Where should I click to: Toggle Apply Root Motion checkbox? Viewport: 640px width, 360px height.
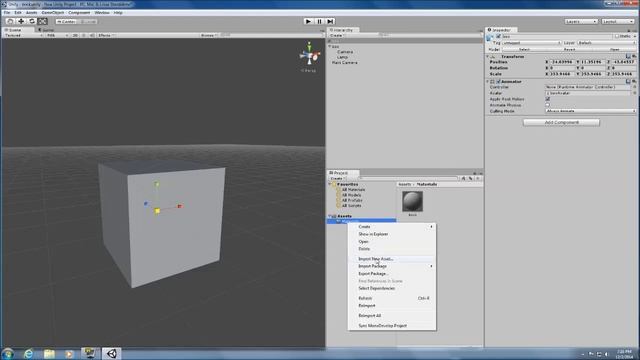(x=548, y=99)
